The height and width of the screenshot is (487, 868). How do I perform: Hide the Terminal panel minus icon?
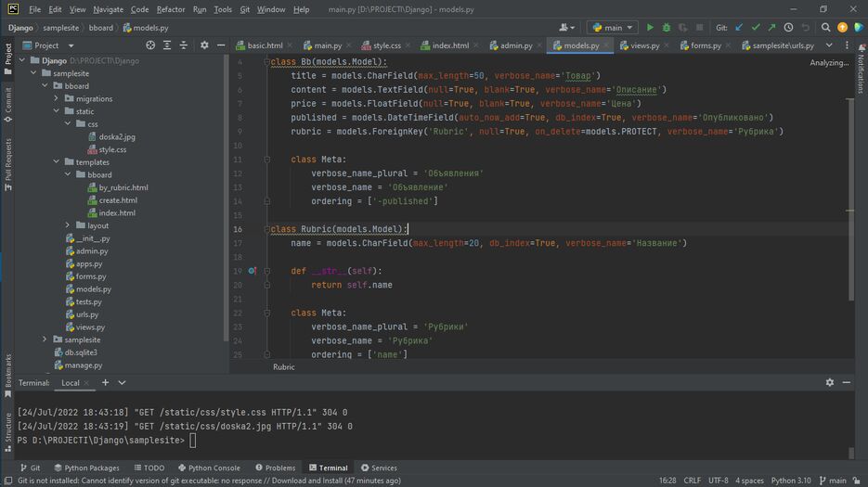(847, 382)
